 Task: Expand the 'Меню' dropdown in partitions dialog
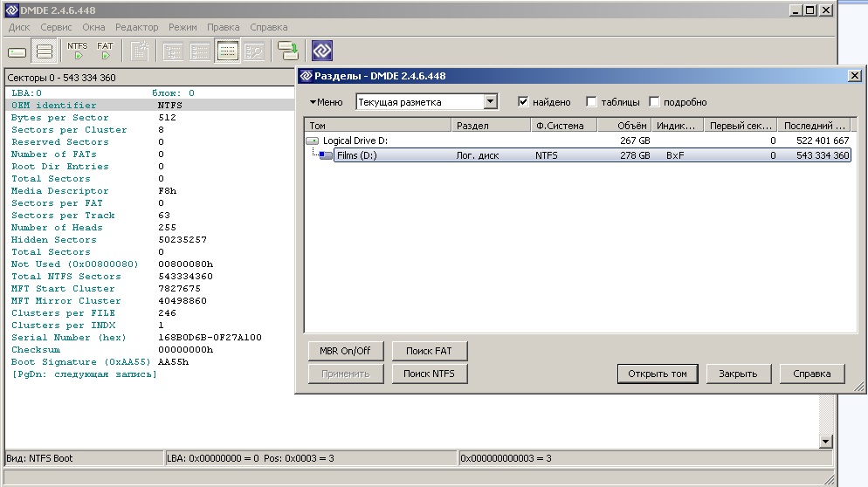coord(326,102)
